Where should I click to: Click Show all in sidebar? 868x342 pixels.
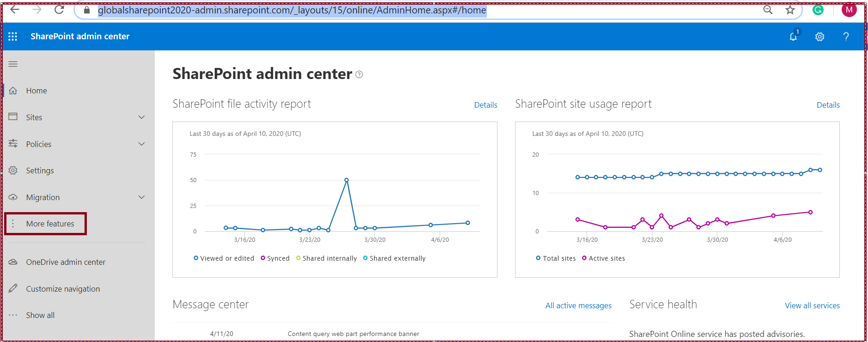pyautogui.click(x=40, y=315)
